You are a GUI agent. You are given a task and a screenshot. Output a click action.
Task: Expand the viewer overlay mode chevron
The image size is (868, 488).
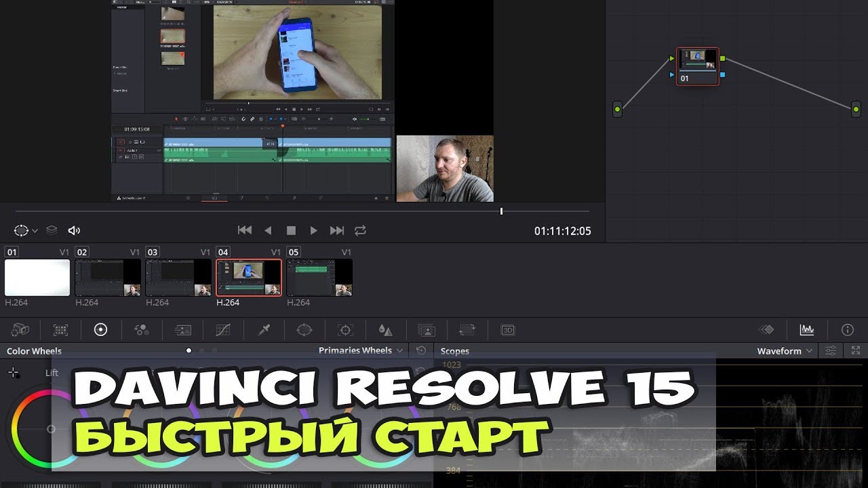(35, 231)
